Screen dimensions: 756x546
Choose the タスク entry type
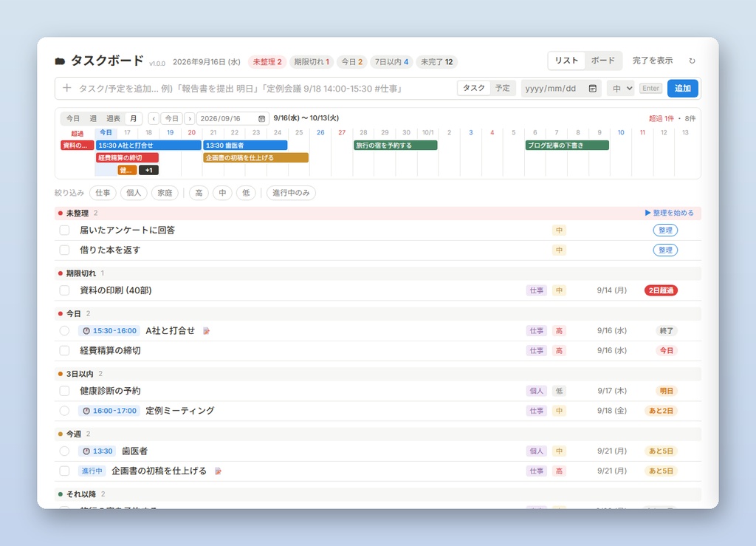pos(474,88)
